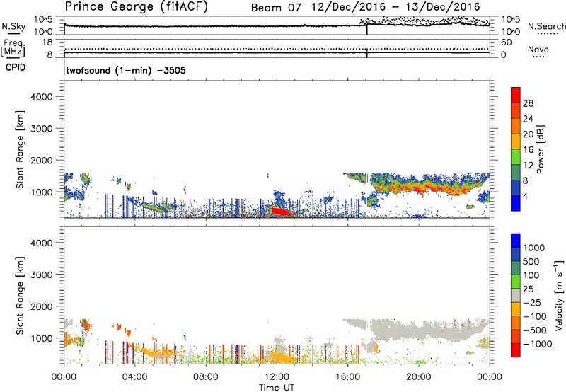
Task: Click the "Freq. [MHz]" axis label
Action: tap(13, 47)
